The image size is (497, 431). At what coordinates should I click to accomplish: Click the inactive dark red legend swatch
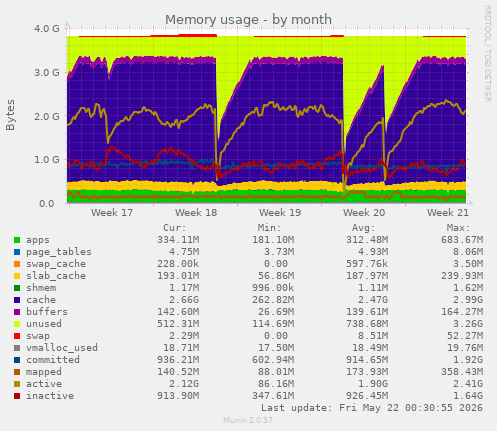click(17, 396)
